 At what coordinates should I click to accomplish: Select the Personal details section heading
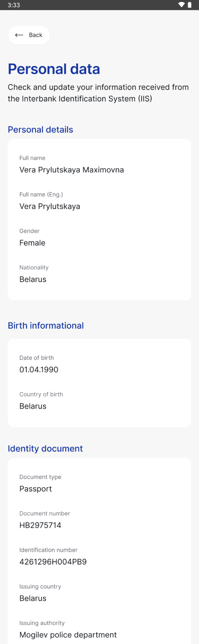point(40,130)
